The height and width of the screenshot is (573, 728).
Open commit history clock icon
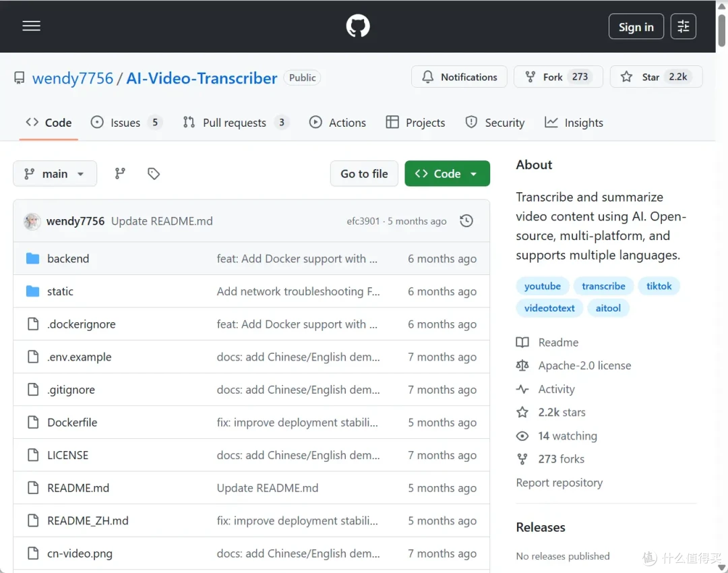466,221
